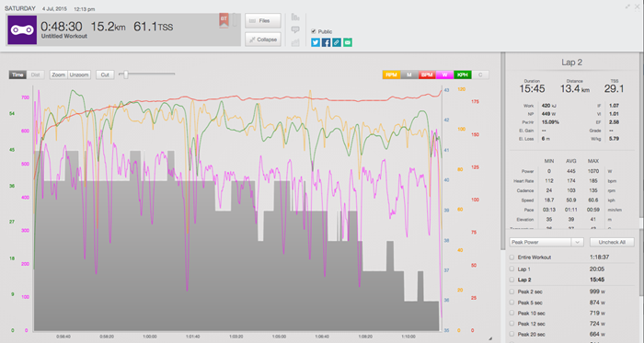Click the 1:05:00 time axis label
This screenshot has height=343, width=644.
tap(279, 337)
